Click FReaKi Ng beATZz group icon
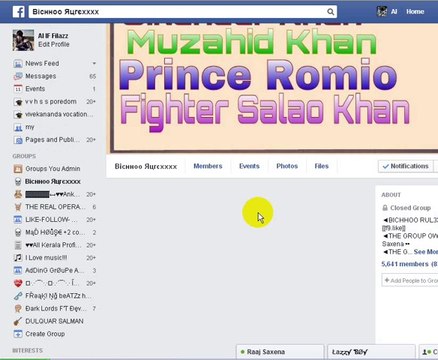This screenshot has height=360, width=438. [18, 296]
